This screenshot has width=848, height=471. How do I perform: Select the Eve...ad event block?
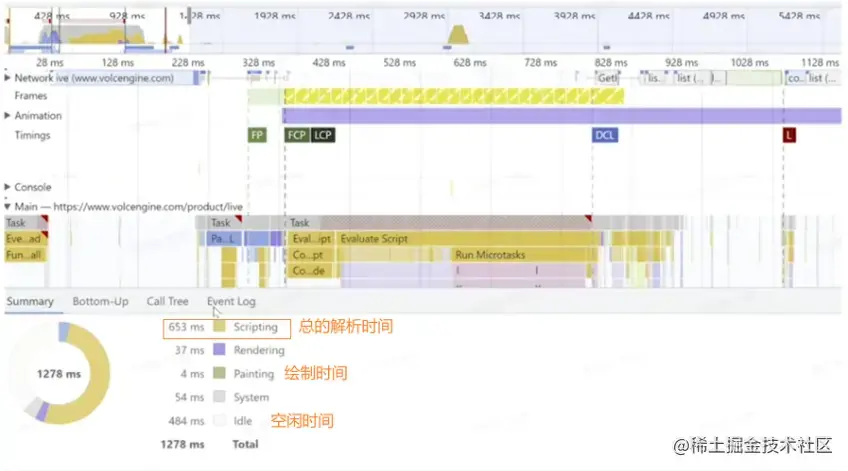coord(25,238)
